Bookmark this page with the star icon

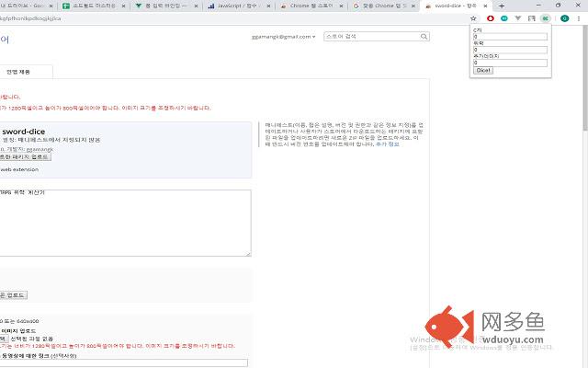click(473, 18)
